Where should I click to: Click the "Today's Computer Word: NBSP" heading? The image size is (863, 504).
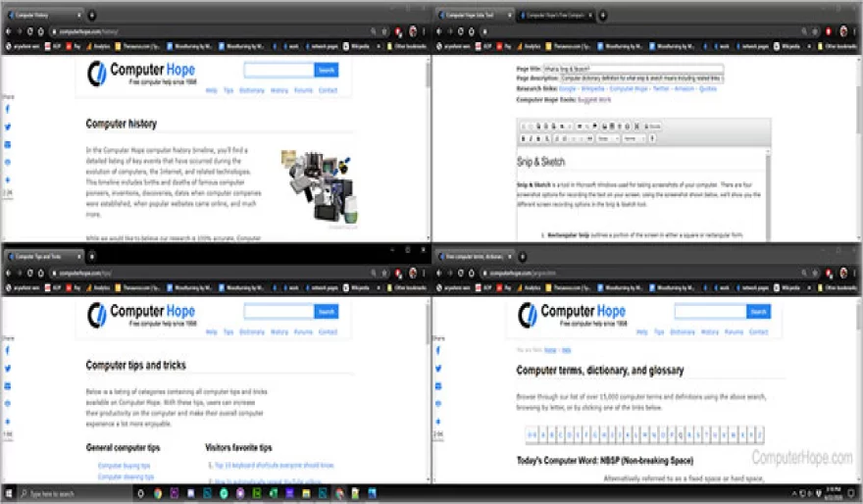pyautogui.click(x=605, y=461)
